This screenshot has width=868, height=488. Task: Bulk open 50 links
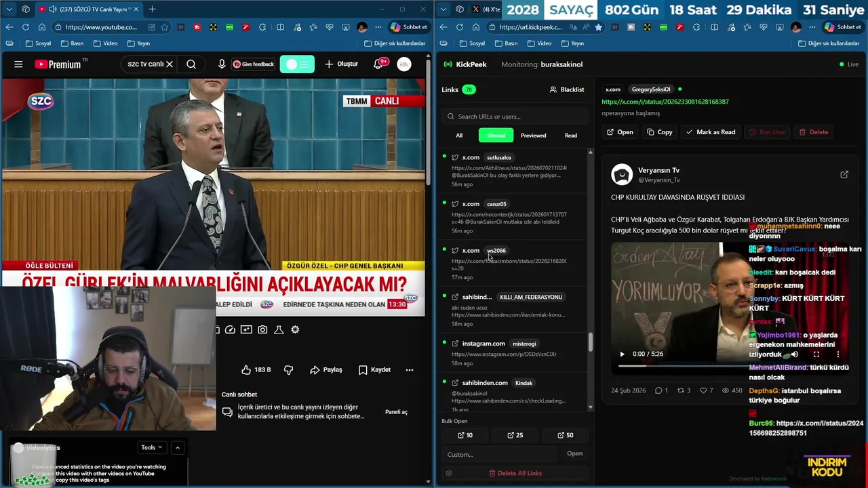pyautogui.click(x=566, y=435)
